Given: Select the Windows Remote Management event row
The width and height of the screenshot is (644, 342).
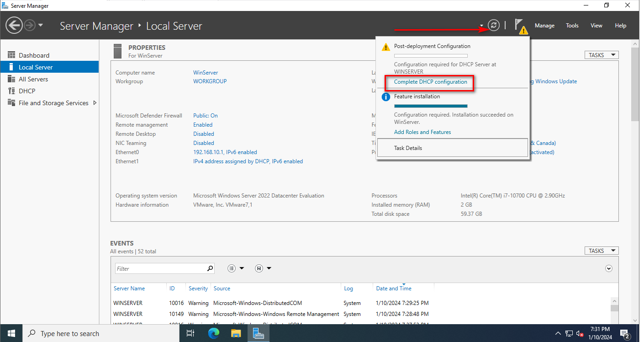Looking at the screenshot, I should (x=361, y=314).
